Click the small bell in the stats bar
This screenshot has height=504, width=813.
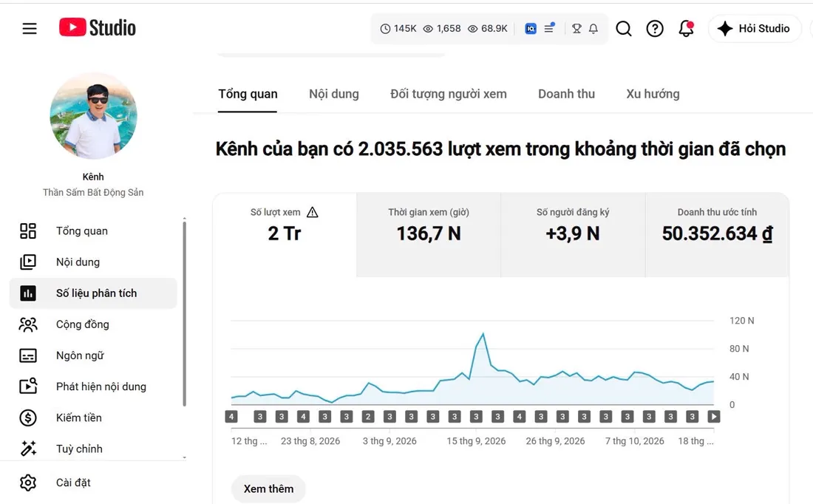point(593,29)
